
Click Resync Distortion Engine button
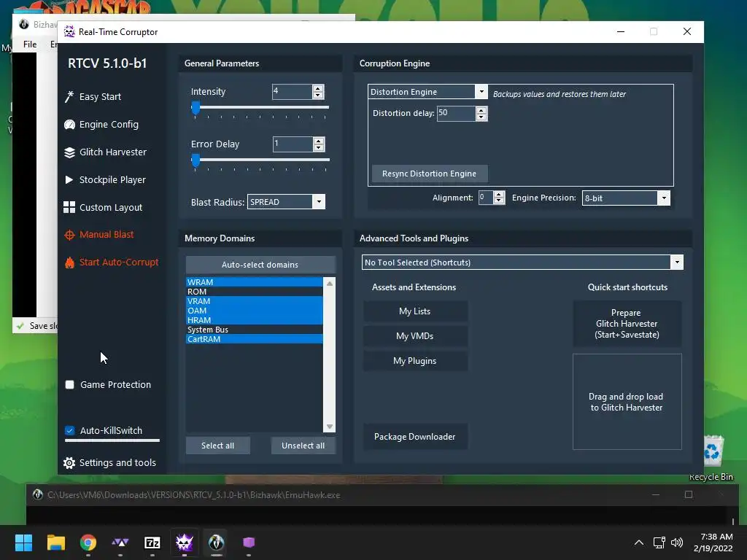[x=429, y=174]
